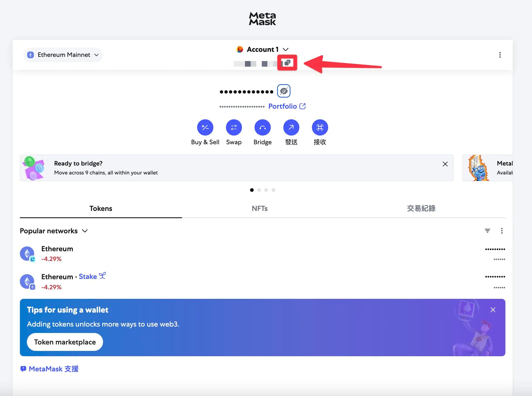Image resolution: width=532 pixels, height=396 pixels.
Task: Expand the Ethereum Mainnet network dropdown
Action: pos(63,55)
